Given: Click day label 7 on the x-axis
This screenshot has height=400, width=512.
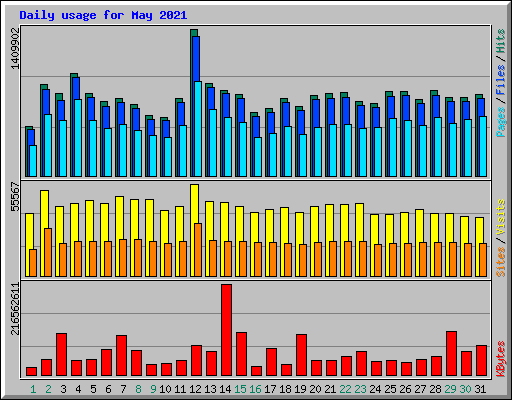Looking at the screenshot, I should coord(123,389).
